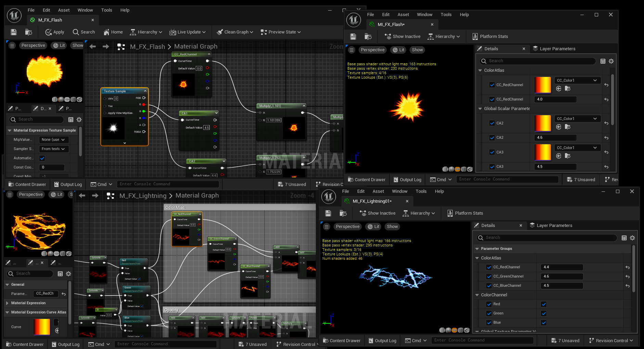Toggle Blue value checkbox in ColorChannel
The image size is (644, 349).
pos(544,323)
